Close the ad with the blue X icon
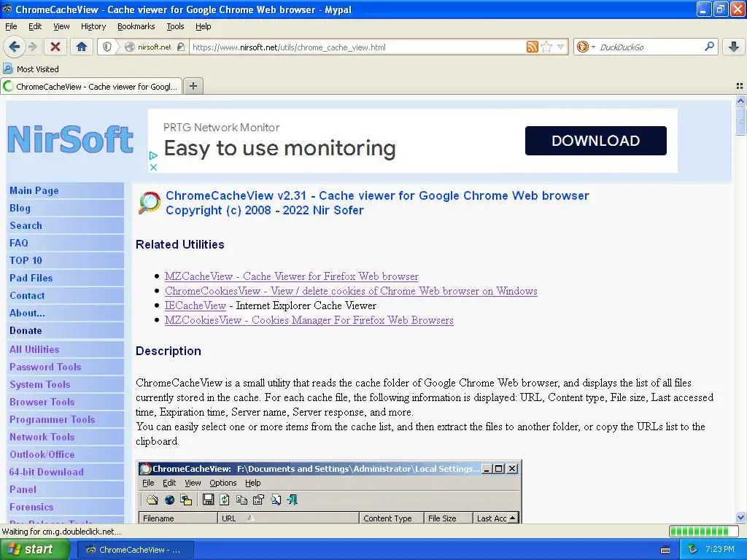This screenshot has width=747, height=560. click(x=153, y=167)
